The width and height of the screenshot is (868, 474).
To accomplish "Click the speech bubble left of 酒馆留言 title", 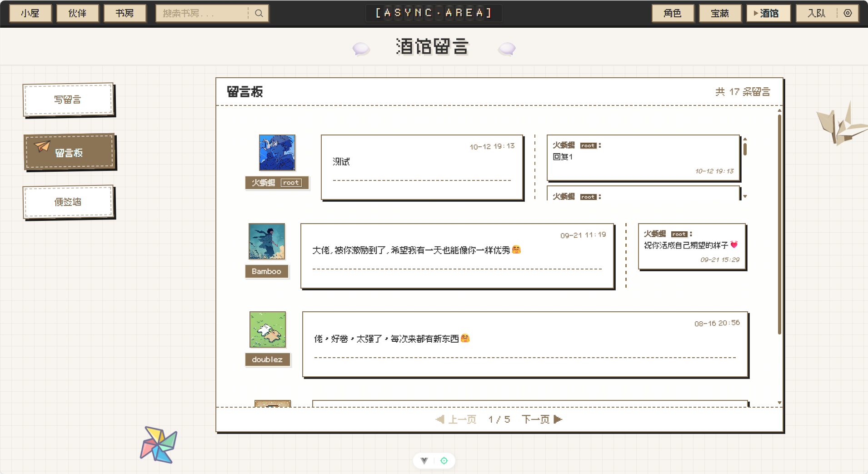I will point(360,49).
